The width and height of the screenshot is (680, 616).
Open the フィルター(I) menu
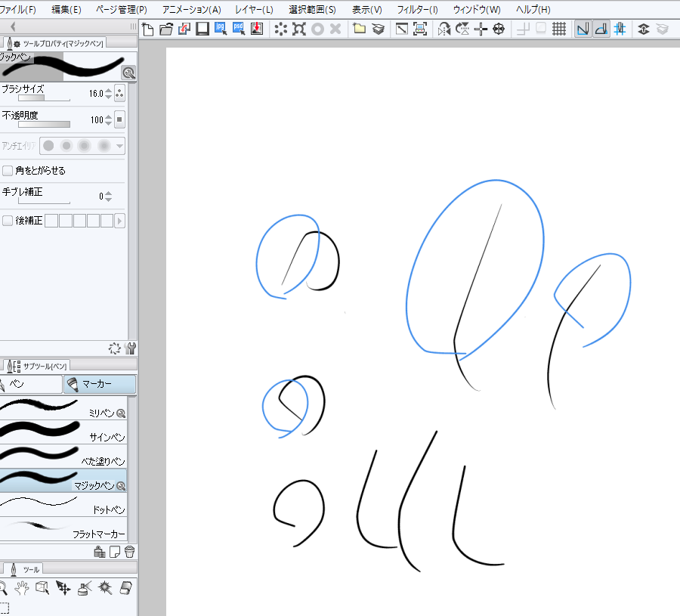click(417, 10)
